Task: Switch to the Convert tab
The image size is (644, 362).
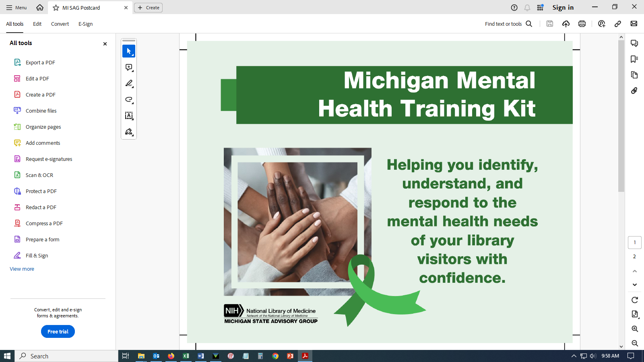Action: [x=60, y=24]
